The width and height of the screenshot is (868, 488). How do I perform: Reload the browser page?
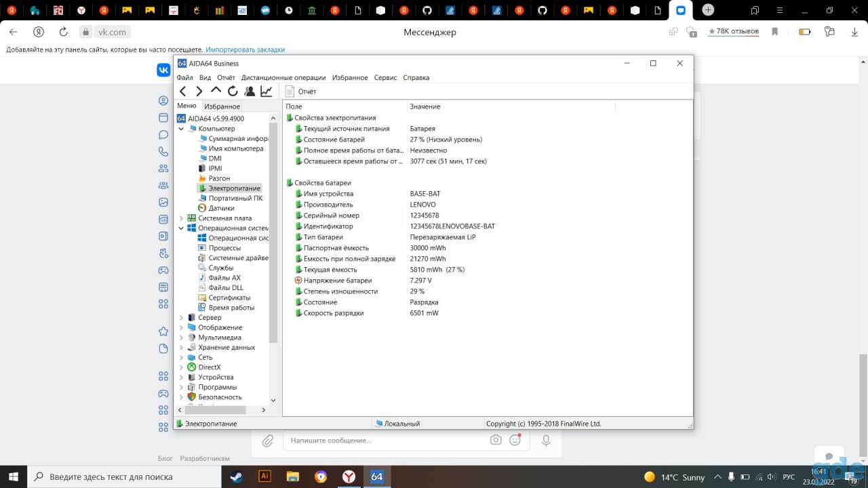point(63,32)
